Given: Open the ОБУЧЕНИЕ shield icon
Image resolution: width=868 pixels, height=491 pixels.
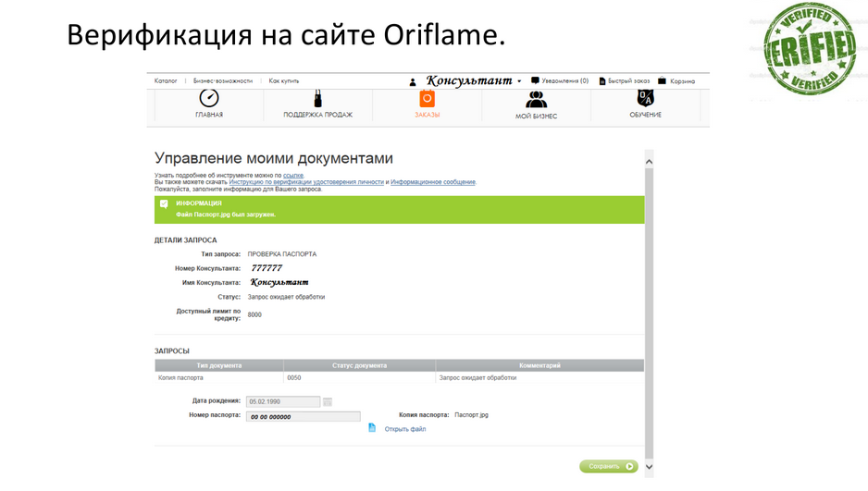Looking at the screenshot, I should pos(646,98).
